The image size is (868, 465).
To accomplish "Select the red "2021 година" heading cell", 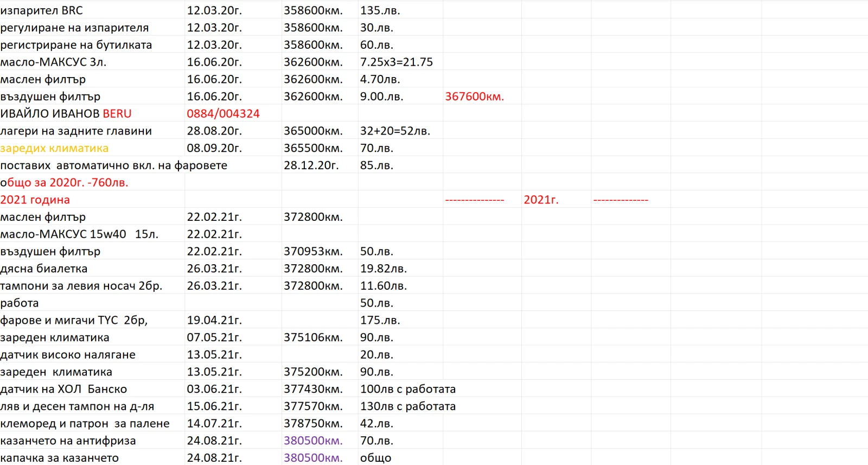I will pos(35,200).
